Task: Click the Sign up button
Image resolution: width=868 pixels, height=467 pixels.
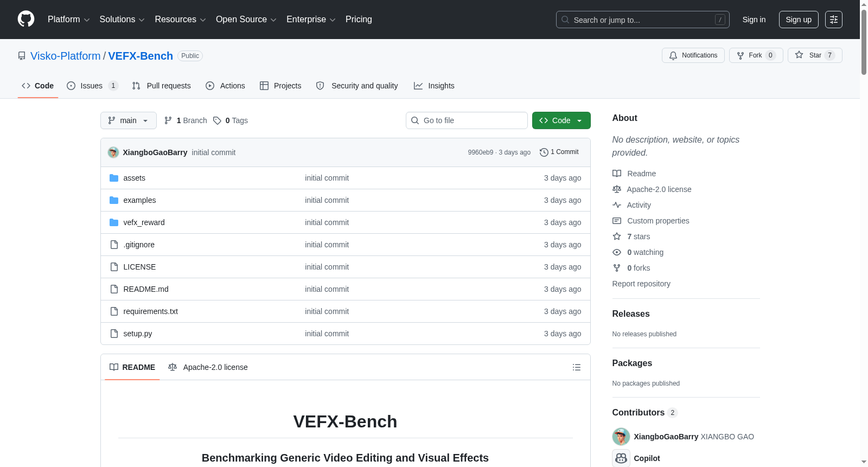Action: click(799, 20)
